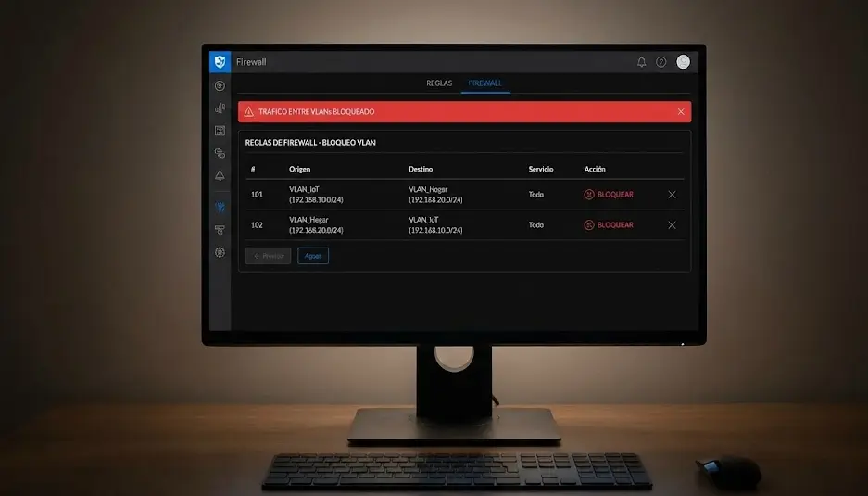
Task: Select the FIREWALL tab
Action: 485,83
